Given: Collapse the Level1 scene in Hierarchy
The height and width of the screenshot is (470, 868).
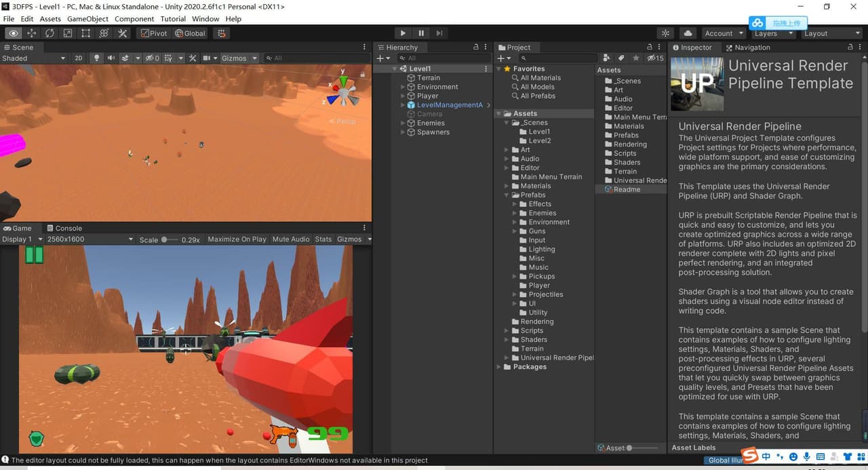Looking at the screenshot, I should pos(395,69).
